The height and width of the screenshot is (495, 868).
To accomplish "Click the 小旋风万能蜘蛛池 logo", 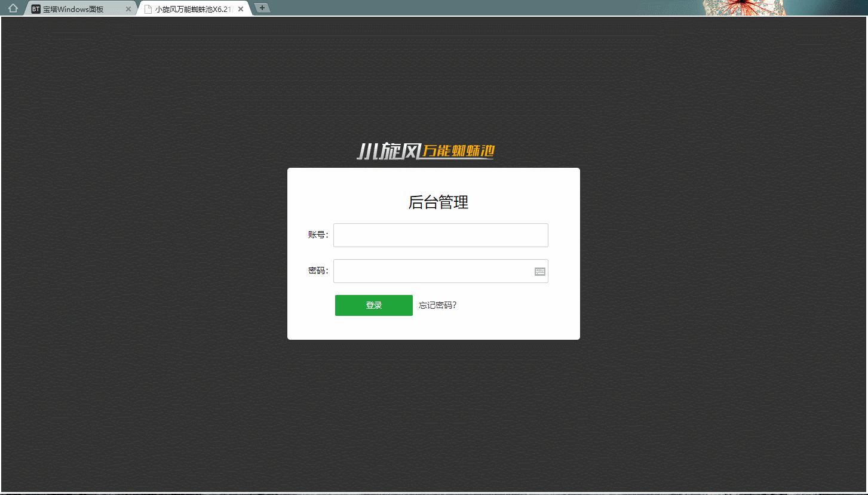I will point(426,152).
